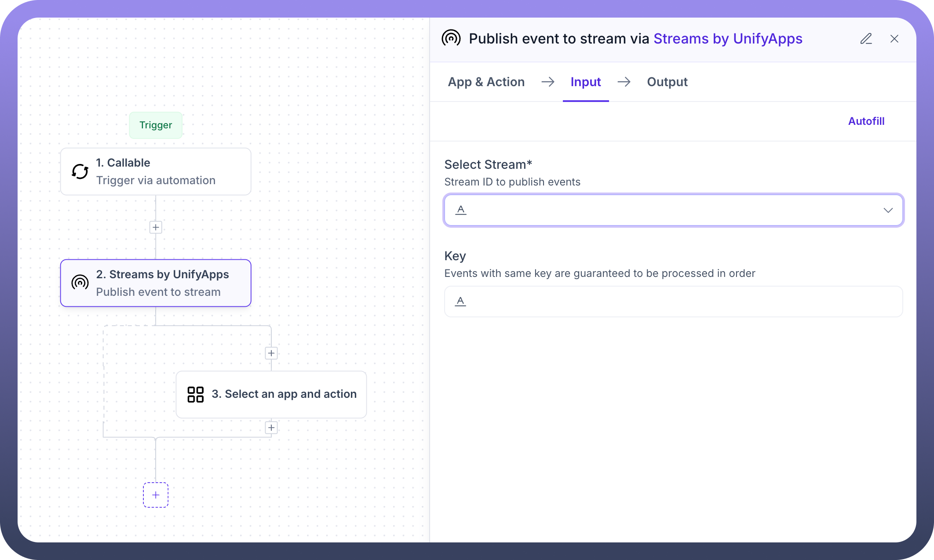
Task: Select the Input tab
Action: coord(585,82)
